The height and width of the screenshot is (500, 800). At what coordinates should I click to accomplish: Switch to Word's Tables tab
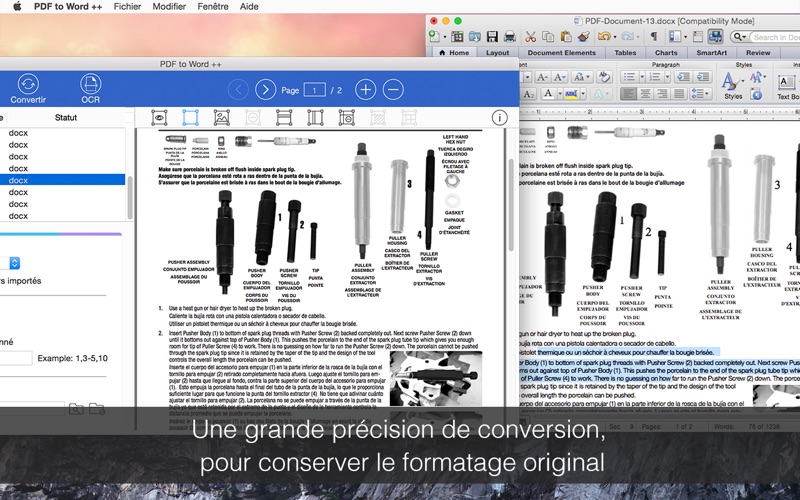point(625,53)
